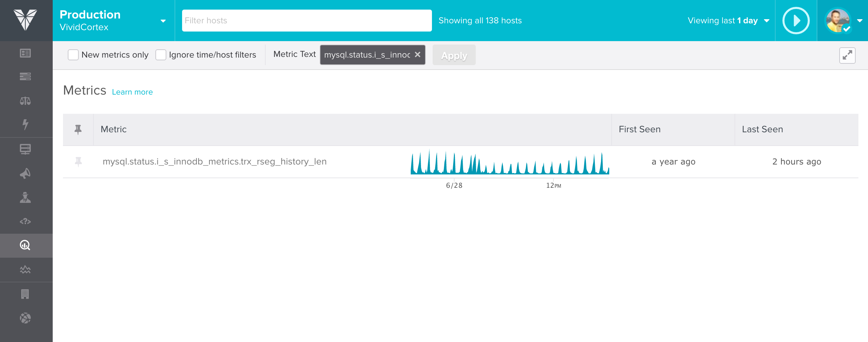Image resolution: width=868 pixels, height=342 pixels.
Task: Open the megaphone alerts sidebar icon
Action: click(25, 173)
